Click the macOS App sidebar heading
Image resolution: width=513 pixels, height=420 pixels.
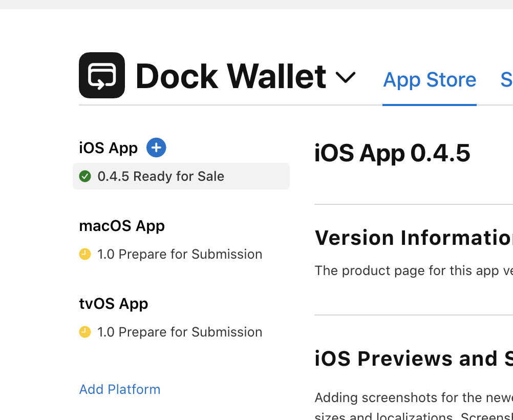(x=122, y=226)
